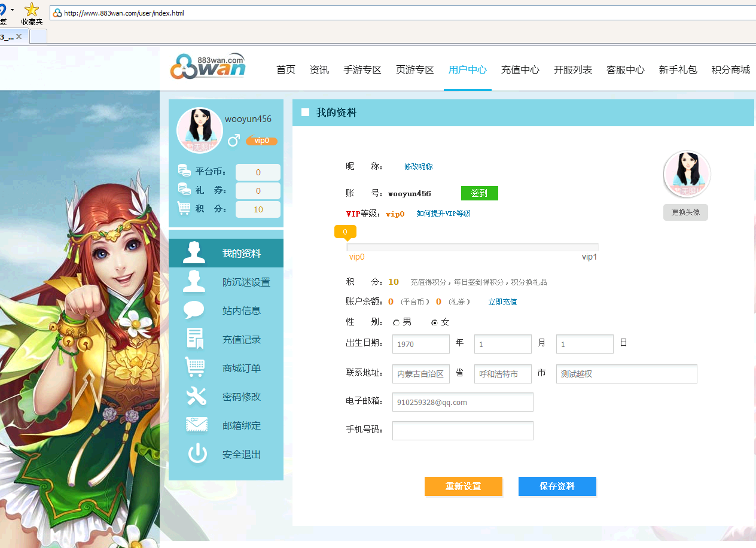Click the vip0 badge under username
756x548 pixels.
tap(262, 141)
